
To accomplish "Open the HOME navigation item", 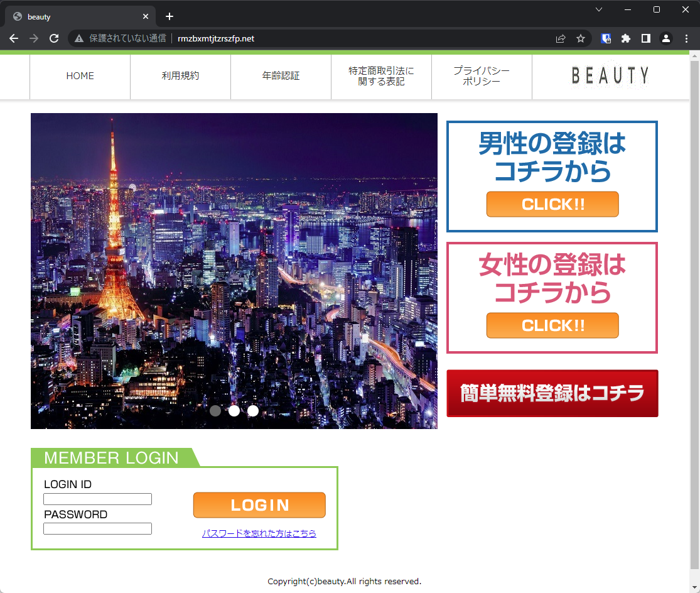I will click(x=80, y=76).
